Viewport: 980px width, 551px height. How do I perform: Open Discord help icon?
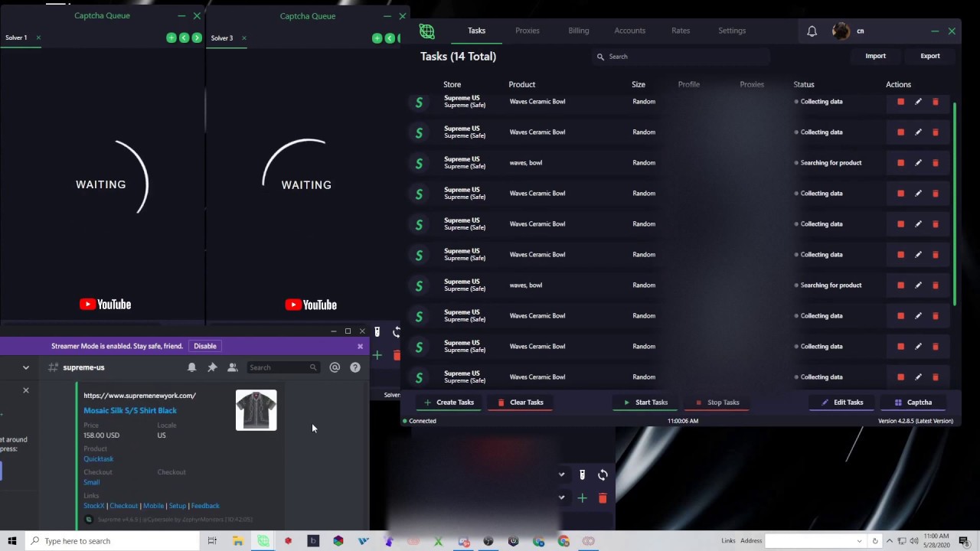click(x=355, y=367)
